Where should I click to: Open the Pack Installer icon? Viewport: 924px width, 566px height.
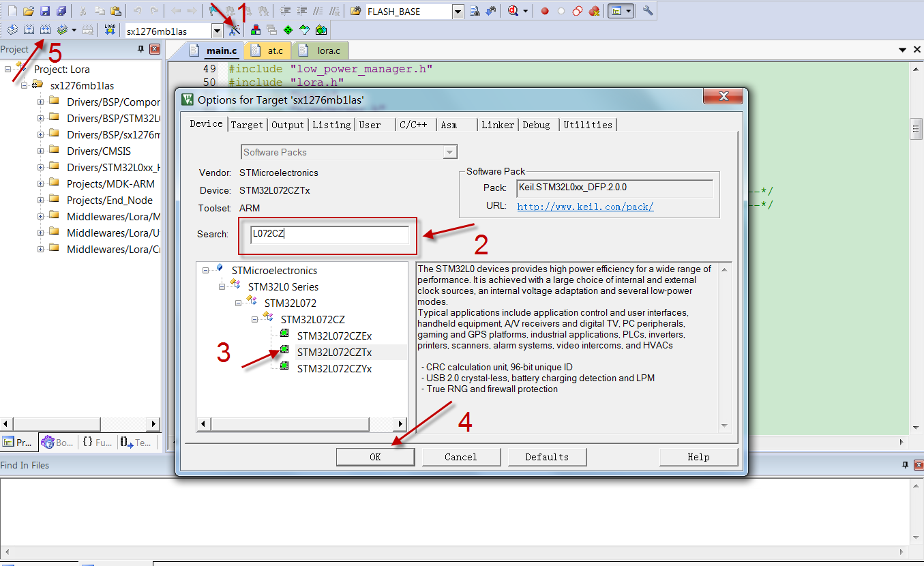tap(321, 31)
